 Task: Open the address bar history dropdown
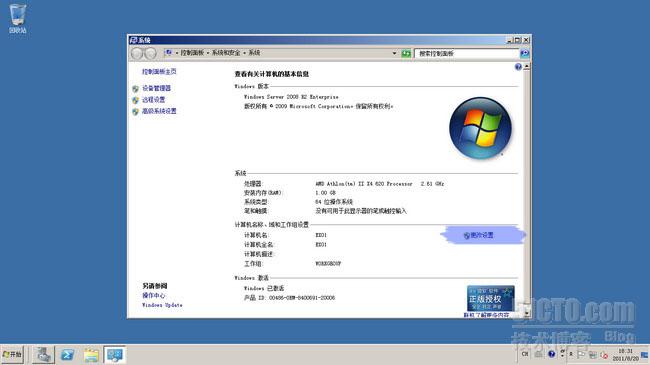click(394, 54)
